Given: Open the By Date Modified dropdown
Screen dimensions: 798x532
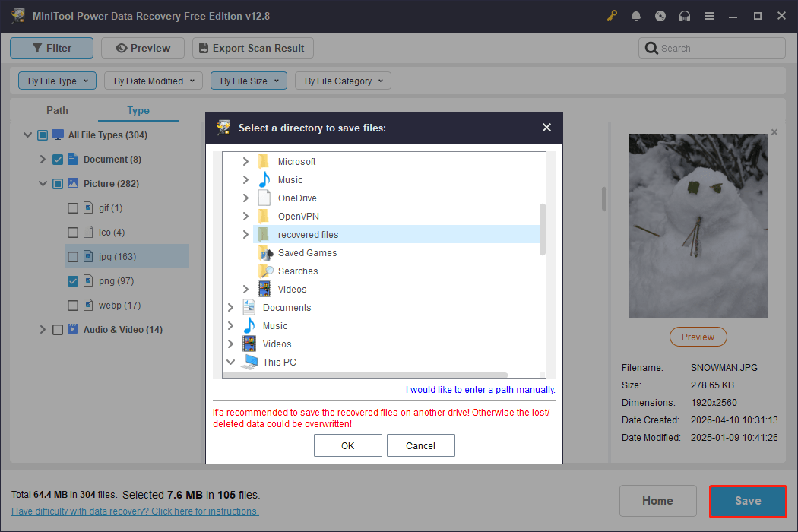Looking at the screenshot, I should [x=153, y=80].
